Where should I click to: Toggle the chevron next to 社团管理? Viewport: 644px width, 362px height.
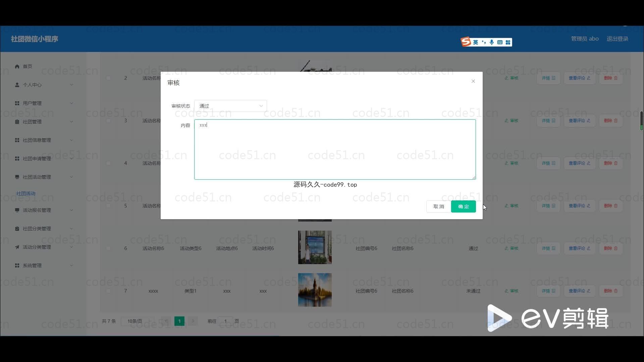click(71, 122)
